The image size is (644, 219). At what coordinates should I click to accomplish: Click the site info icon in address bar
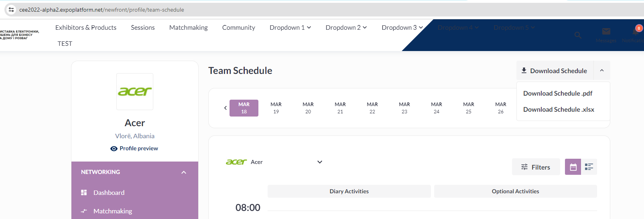11,10
